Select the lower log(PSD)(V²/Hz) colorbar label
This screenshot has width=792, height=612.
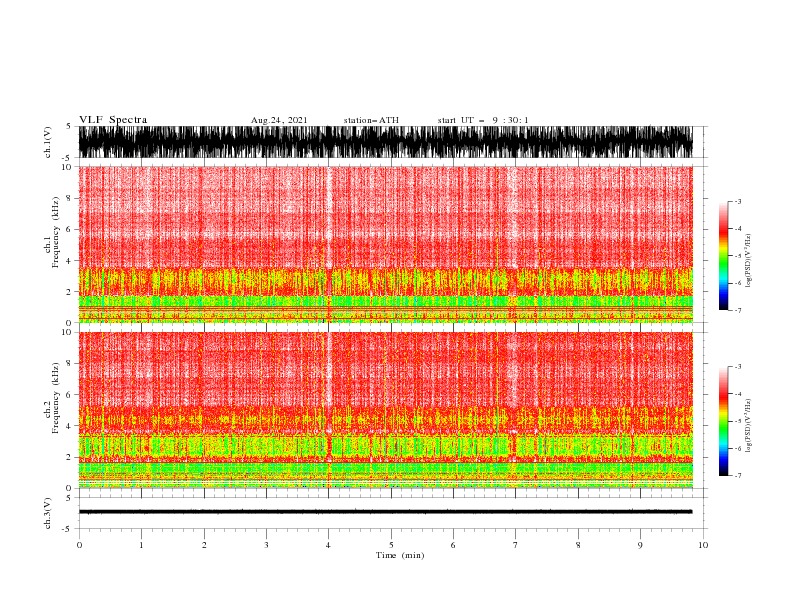(x=749, y=426)
